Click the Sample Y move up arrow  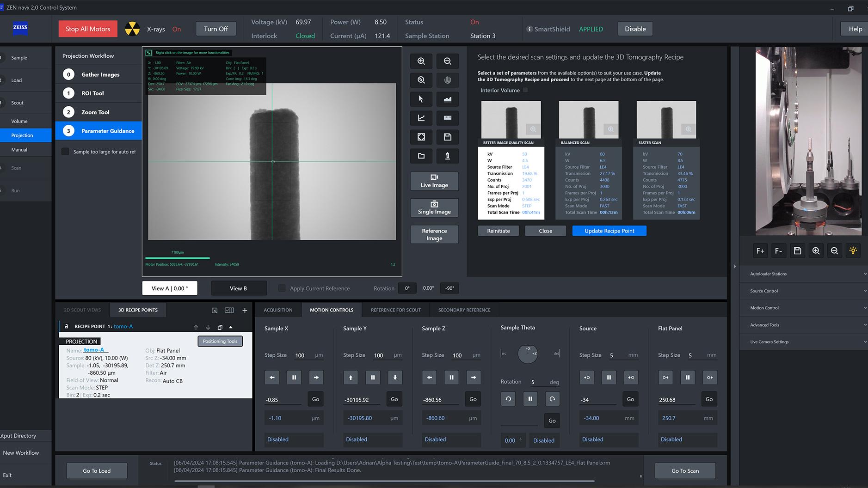(351, 377)
